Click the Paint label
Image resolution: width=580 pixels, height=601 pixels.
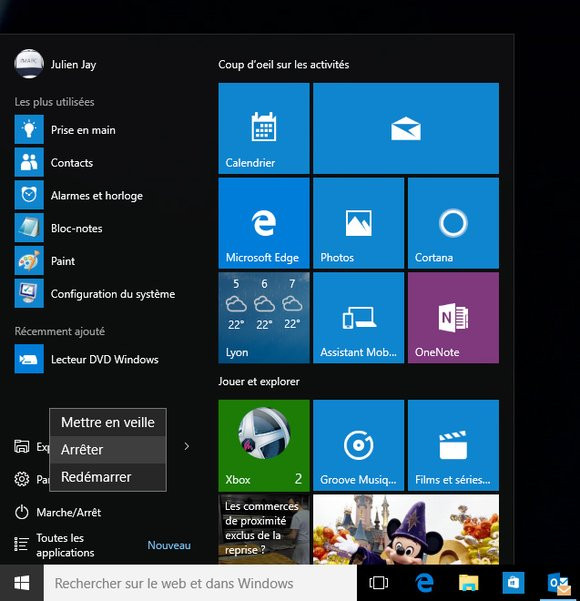point(63,261)
